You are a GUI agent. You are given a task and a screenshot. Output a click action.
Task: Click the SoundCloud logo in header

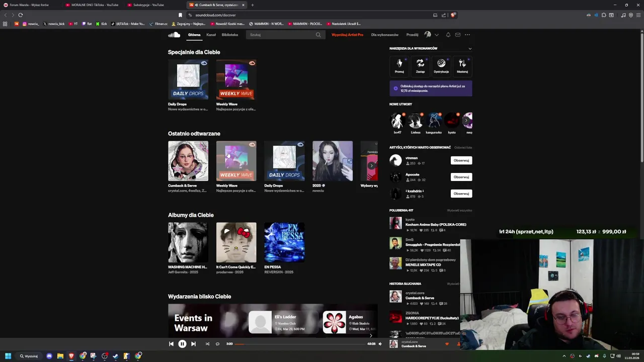tap(174, 35)
